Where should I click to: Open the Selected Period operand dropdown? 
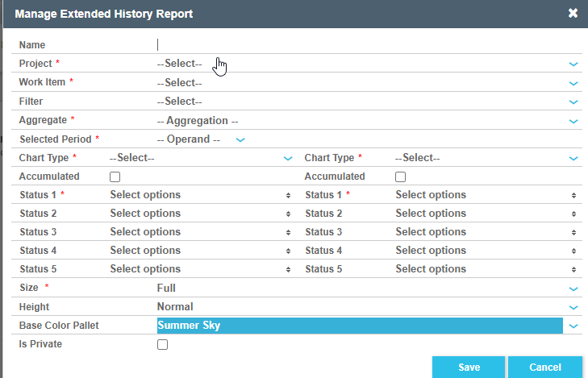coord(201,139)
